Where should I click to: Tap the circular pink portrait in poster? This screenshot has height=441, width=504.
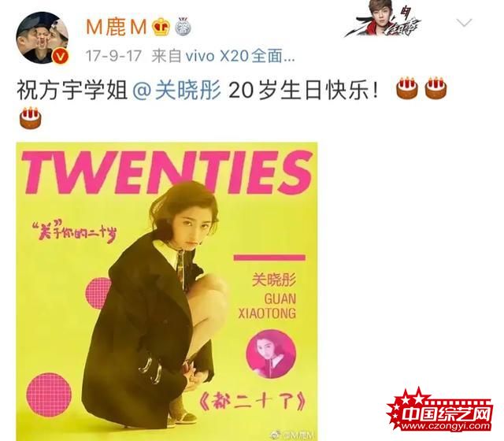(271, 354)
